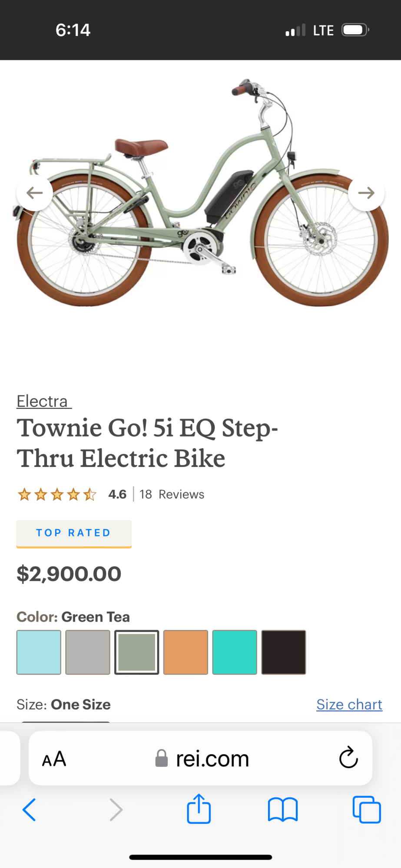Reload the page with the refresh icon

pyautogui.click(x=348, y=759)
